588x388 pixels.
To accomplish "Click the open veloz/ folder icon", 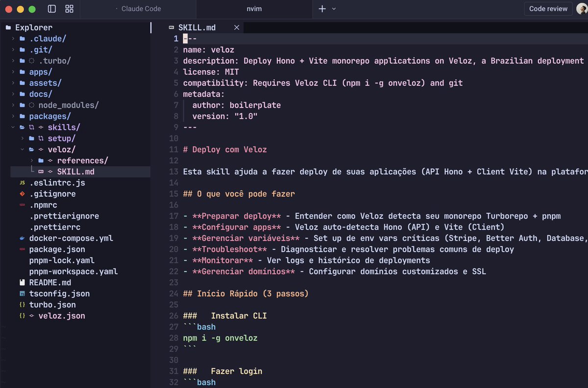I will tap(32, 150).
